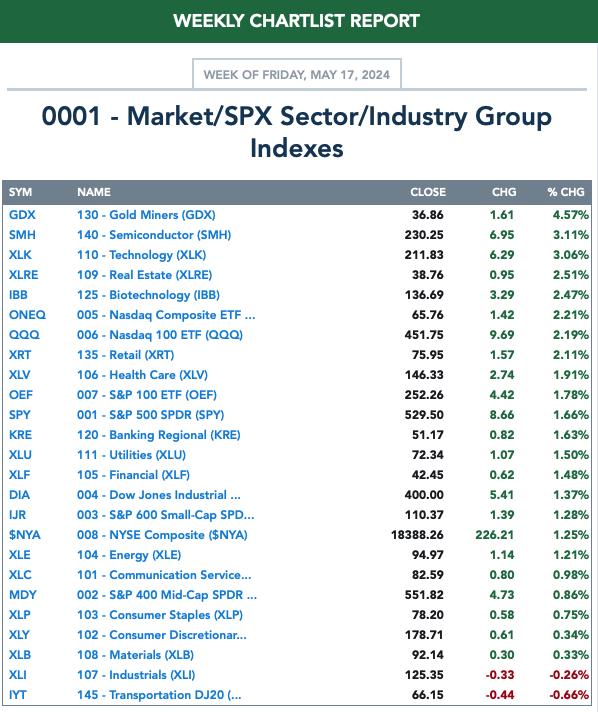Click the CHG column header
Image resolution: width=598 pixels, height=712 pixels.
504,192
